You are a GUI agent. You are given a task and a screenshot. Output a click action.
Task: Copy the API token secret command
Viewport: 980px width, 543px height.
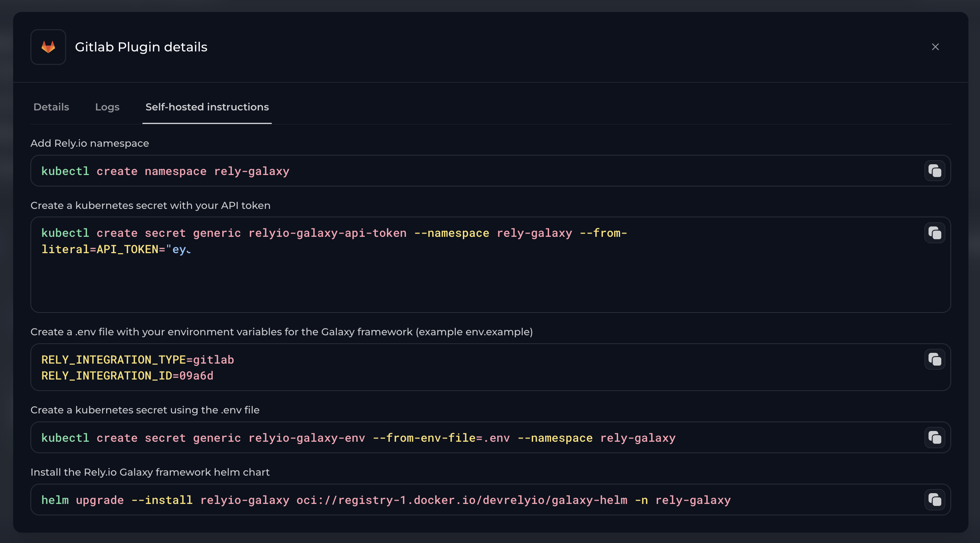(935, 233)
